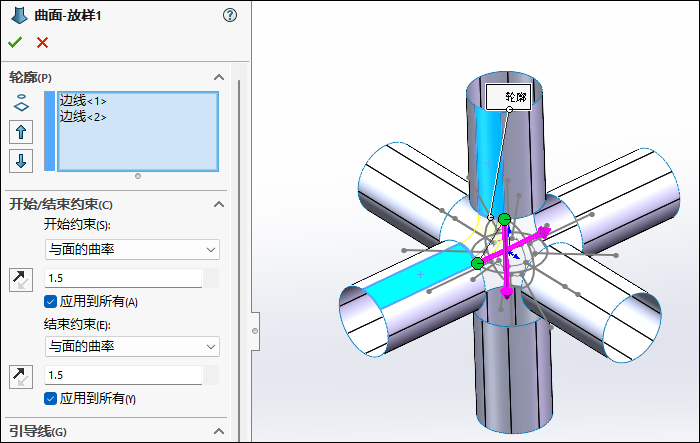Collapse the 开始/结束约束(C) section
The width and height of the screenshot is (700, 443).
click(219, 205)
